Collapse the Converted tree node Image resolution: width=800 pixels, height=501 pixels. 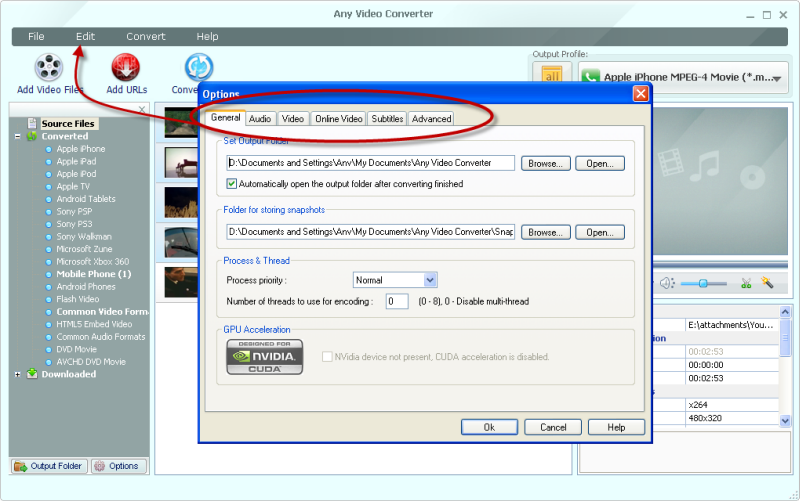pos(18,136)
